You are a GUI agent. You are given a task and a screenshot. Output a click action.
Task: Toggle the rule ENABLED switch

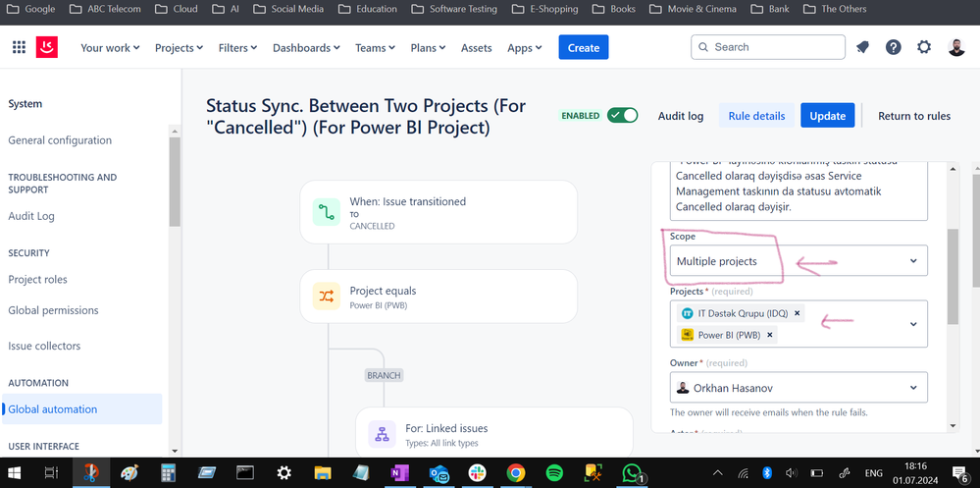coord(623,116)
